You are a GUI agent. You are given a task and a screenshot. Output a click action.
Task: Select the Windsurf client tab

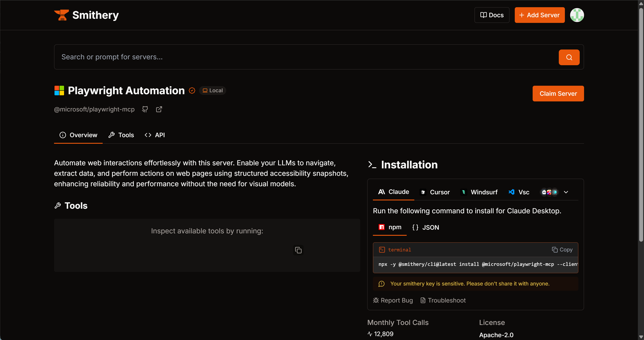pyautogui.click(x=479, y=192)
